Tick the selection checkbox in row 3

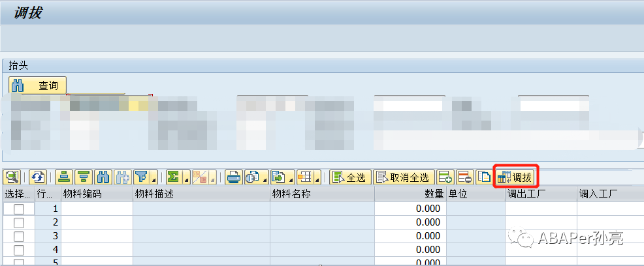pos(19,236)
